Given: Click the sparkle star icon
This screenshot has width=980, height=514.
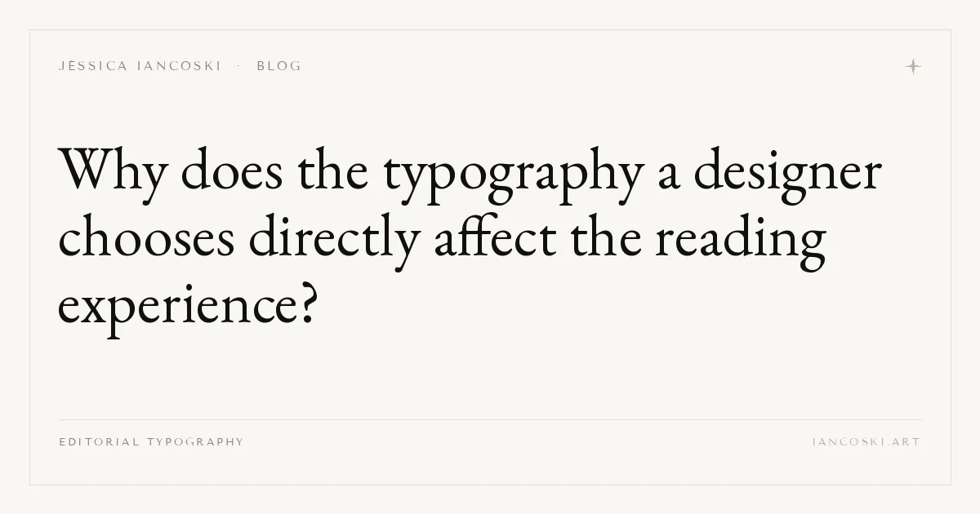Looking at the screenshot, I should [913, 67].
